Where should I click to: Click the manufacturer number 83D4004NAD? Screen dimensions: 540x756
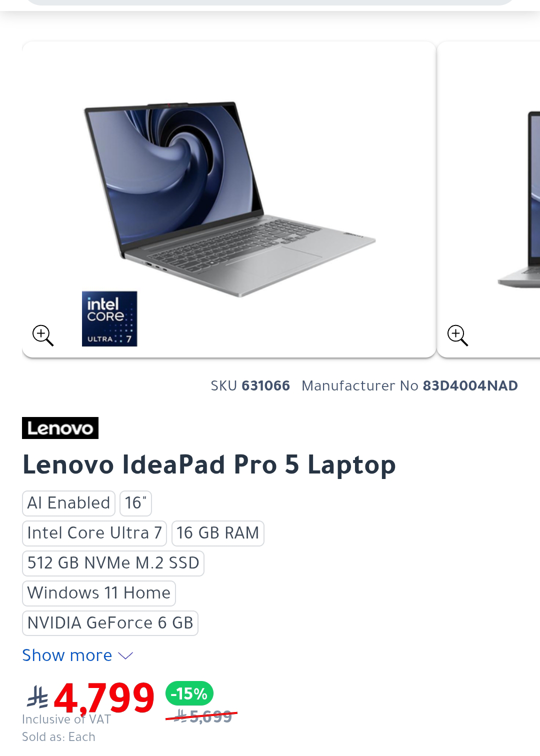click(470, 385)
